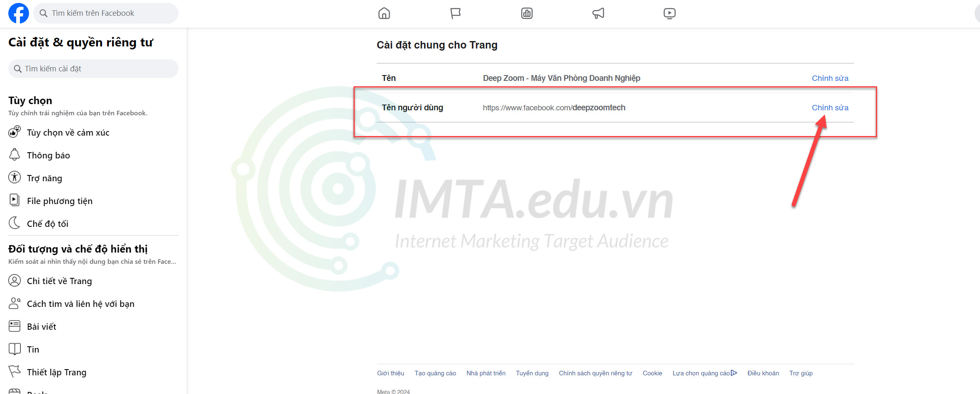Image resolution: width=980 pixels, height=394 pixels.
Task: Click the flag icon beside 'Thiết lập Trang'
Action: (x=15, y=372)
